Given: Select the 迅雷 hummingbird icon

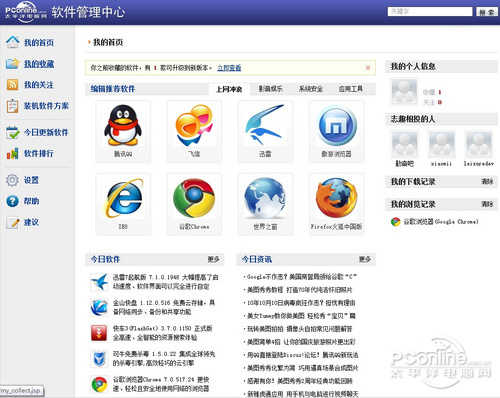Looking at the screenshot, I should click(x=265, y=125).
